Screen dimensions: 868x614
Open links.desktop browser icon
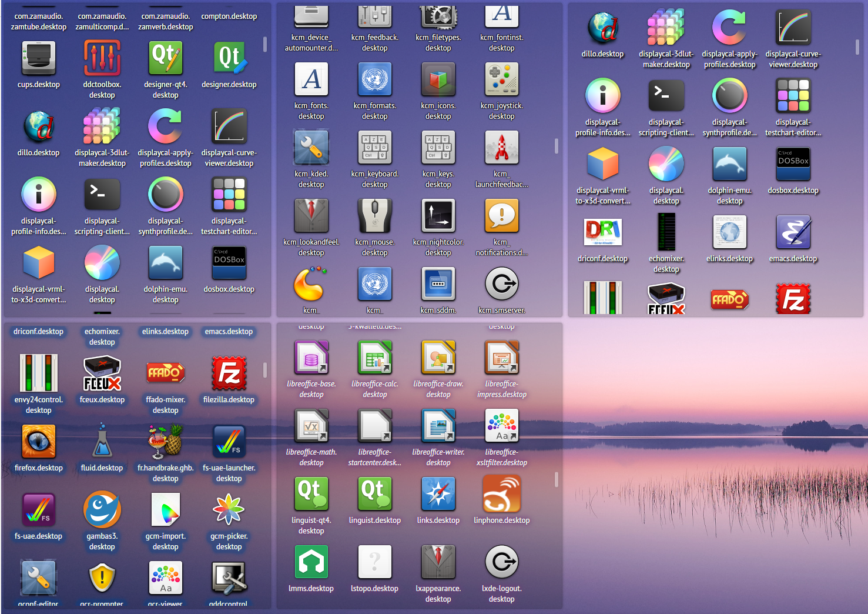point(438,494)
